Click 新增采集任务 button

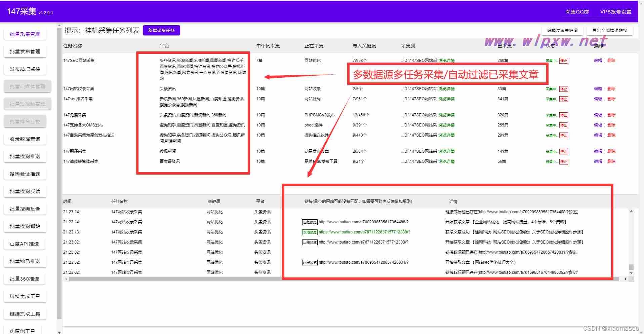coord(161,30)
